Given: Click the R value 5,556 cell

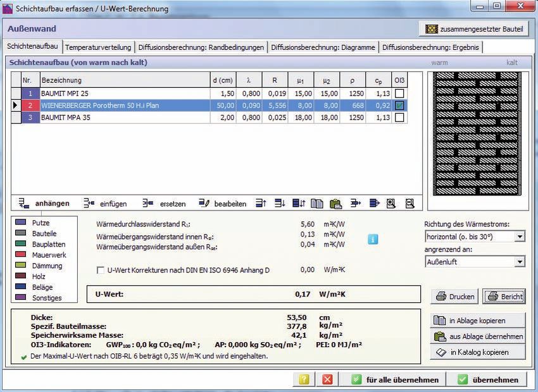Looking at the screenshot, I should (x=275, y=106).
